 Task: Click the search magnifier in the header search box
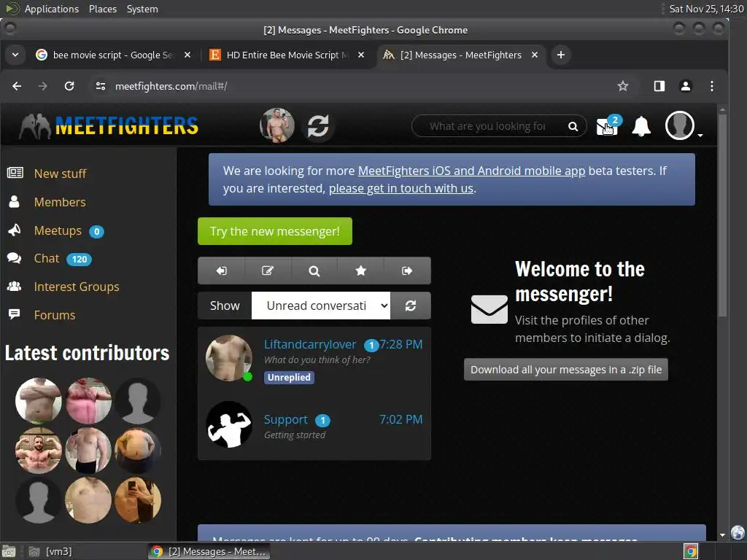[x=573, y=126]
